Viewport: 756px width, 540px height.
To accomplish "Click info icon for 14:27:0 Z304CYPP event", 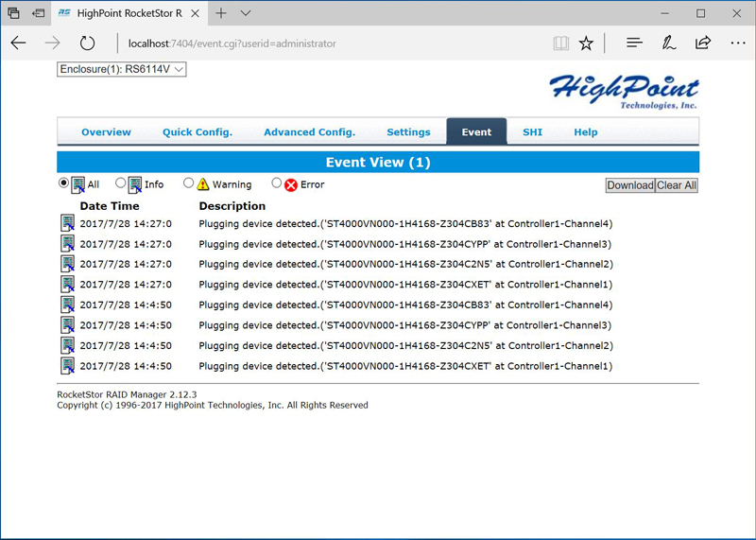I will pyautogui.click(x=67, y=244).
